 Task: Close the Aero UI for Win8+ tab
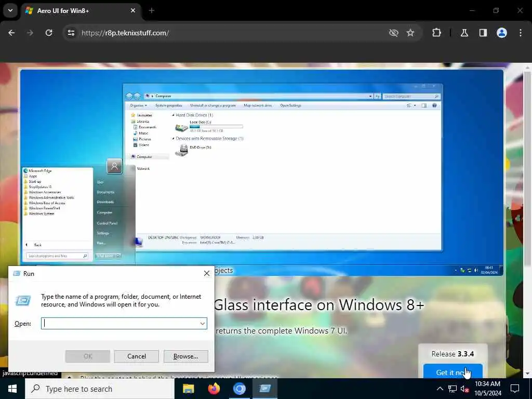(133, 10)
